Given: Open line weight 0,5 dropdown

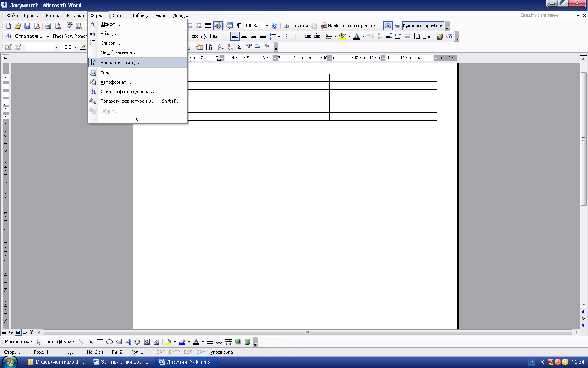Looking at the screenshot, I should [x=75, y=47].
